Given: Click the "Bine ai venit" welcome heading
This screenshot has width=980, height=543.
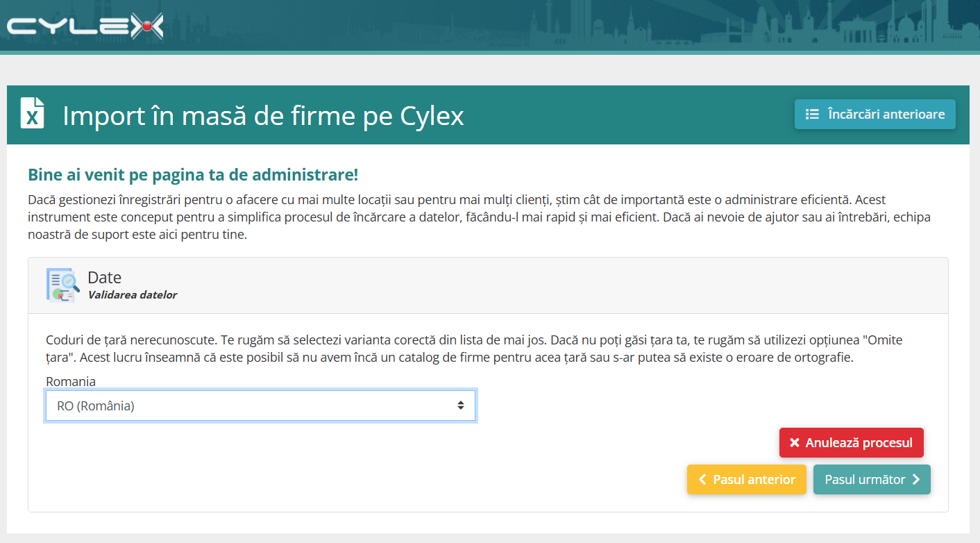Looking at the screenshot, I should [193, 174].
